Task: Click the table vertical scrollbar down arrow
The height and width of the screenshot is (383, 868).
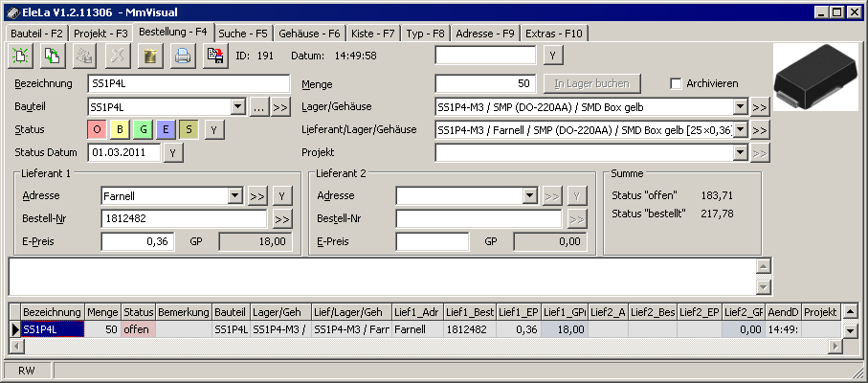Action: tap(850, 330)
